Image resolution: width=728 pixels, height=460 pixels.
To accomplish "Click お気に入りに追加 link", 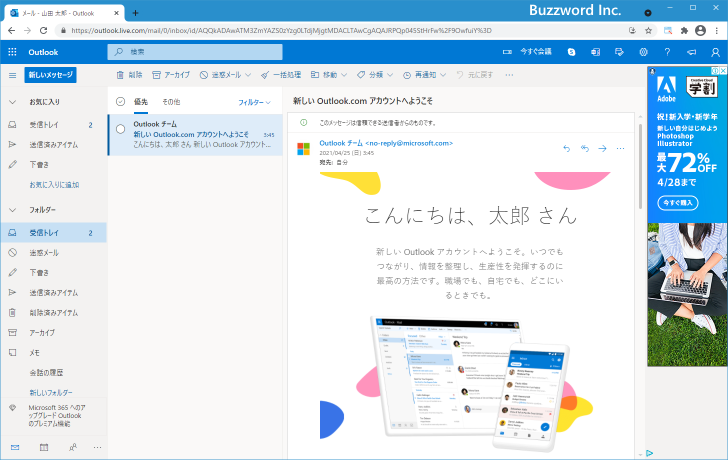I will pos(54,185).
